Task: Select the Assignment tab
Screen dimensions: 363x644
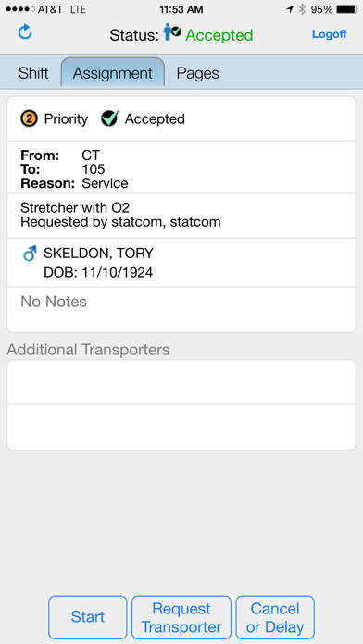Action: tap(113, 73)
